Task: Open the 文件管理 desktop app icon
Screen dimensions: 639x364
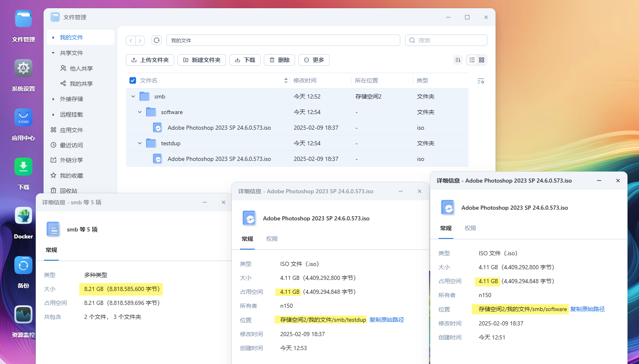Action: tap(23, 19)
